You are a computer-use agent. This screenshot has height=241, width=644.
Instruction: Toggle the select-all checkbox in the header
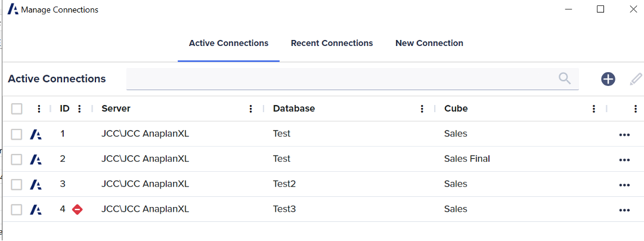tap(17, 109)
